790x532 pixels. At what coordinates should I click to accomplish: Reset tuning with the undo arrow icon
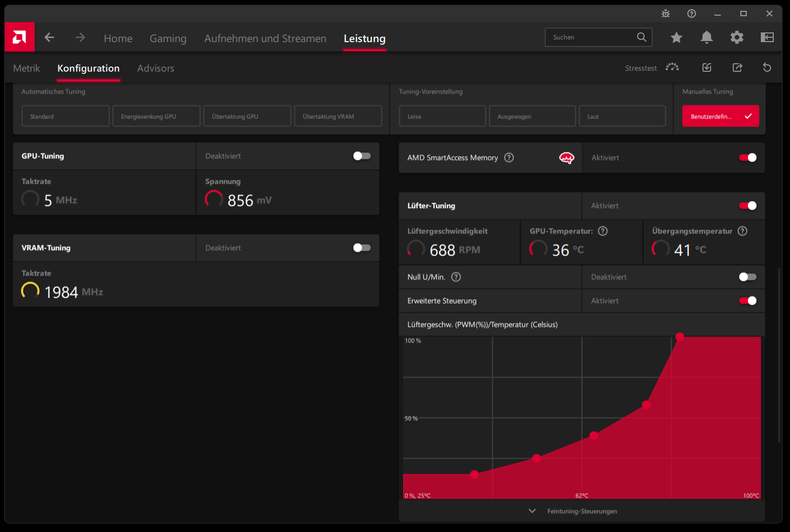pos(767,68)
